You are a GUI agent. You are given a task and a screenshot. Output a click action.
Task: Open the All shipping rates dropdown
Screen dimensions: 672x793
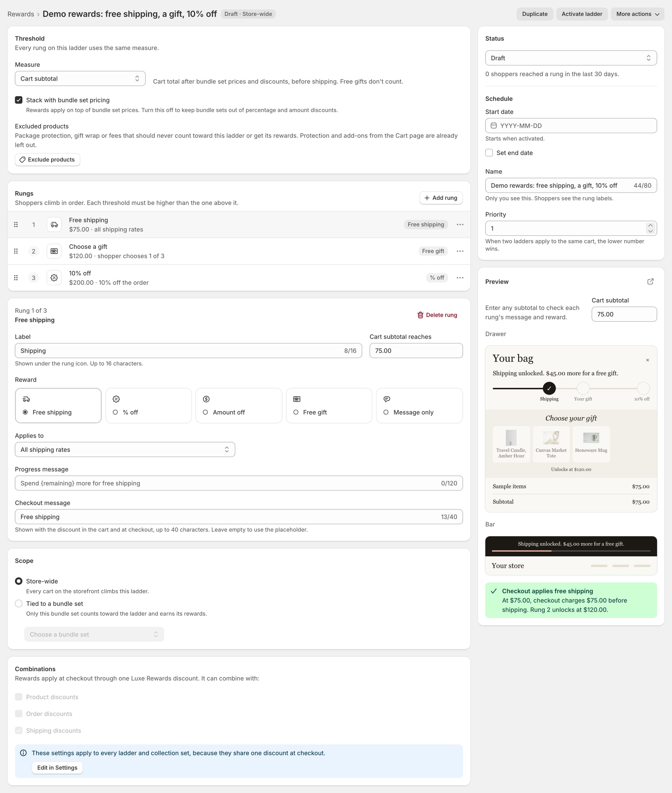125,449
